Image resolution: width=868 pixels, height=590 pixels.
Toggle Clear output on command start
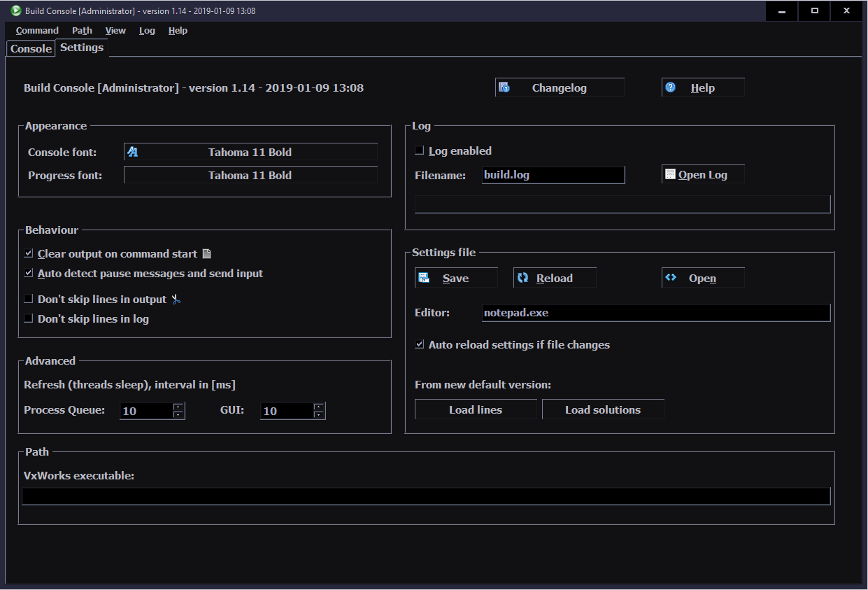[x=29, y=253]
